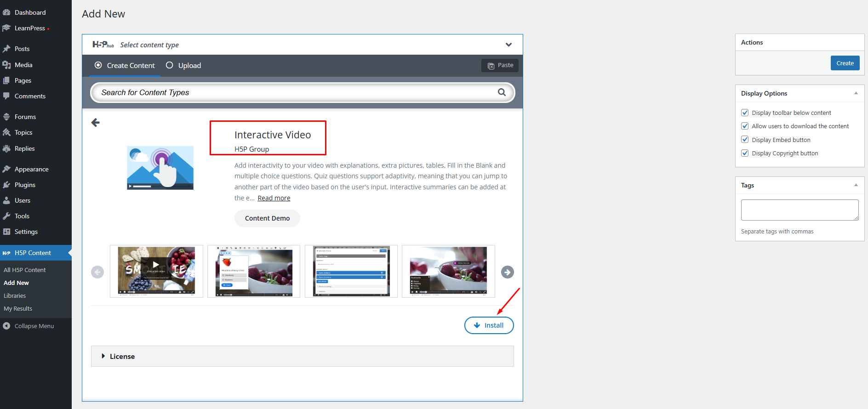
Task: Click the Interactive Video content type image
Action: pyautogui.click(x=160, y=168)
